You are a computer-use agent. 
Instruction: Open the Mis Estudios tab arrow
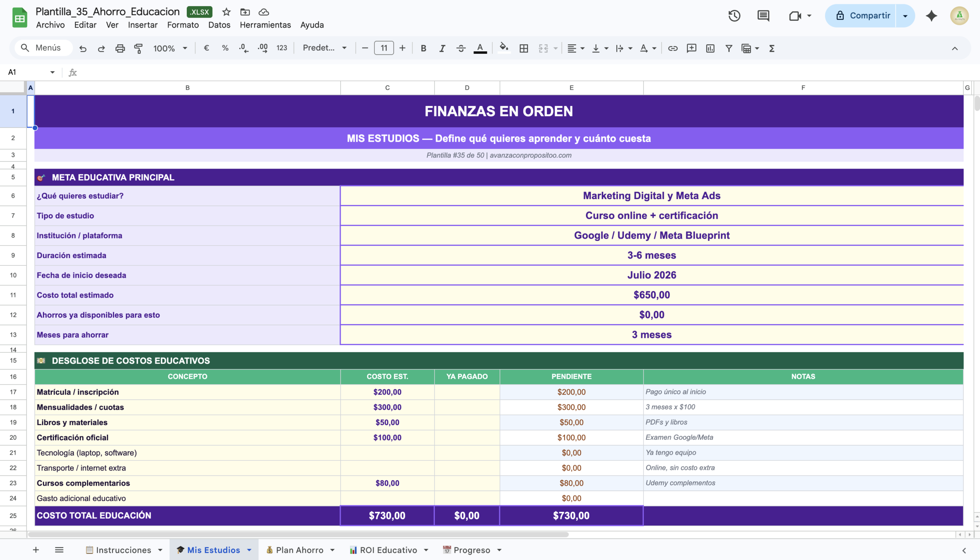point(250,550)
